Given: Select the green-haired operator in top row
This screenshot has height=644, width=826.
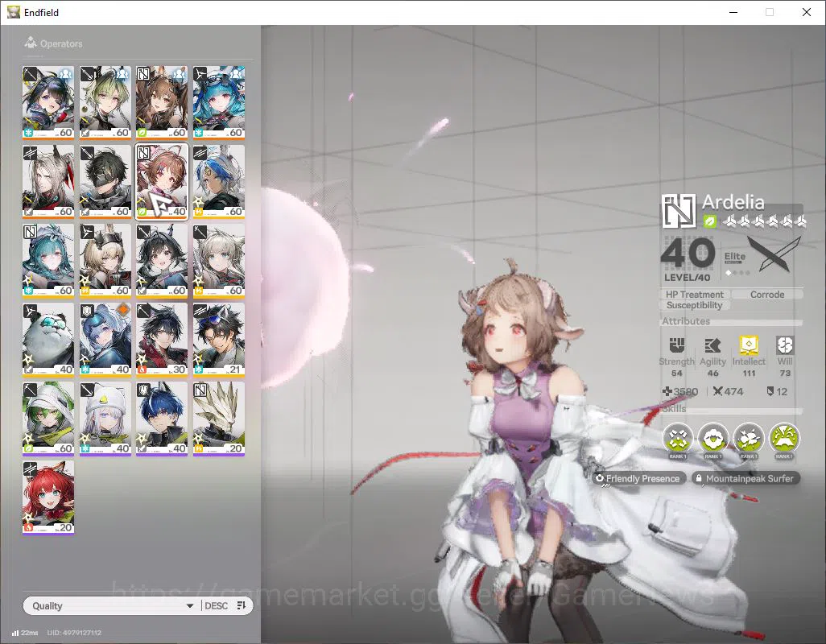Looking at the screenshot, I should [105, 103].
